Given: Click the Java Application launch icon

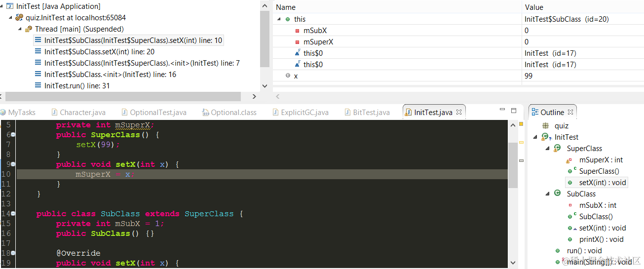Looking at the screenshot, I should point(9,6).
